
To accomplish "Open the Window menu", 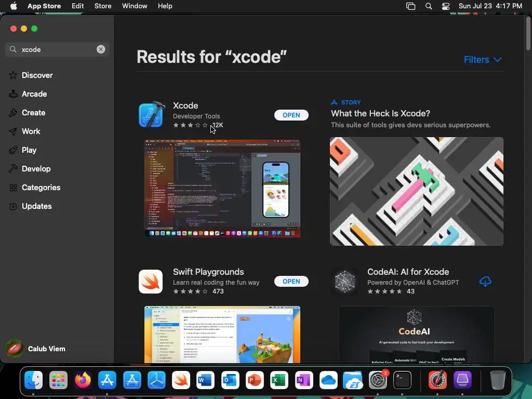I will pos(135,6).
